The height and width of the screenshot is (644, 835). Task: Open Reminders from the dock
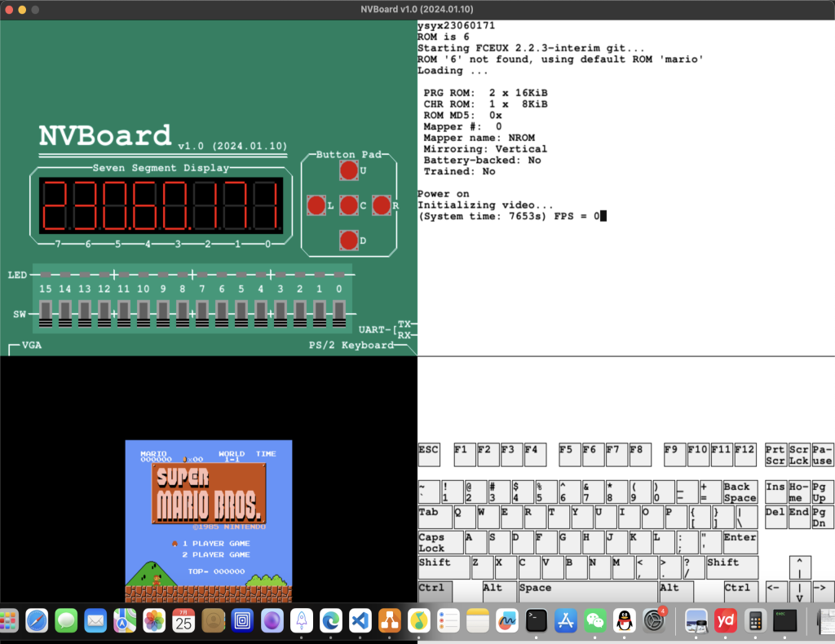pyautogui.click(x=448, y=620)
